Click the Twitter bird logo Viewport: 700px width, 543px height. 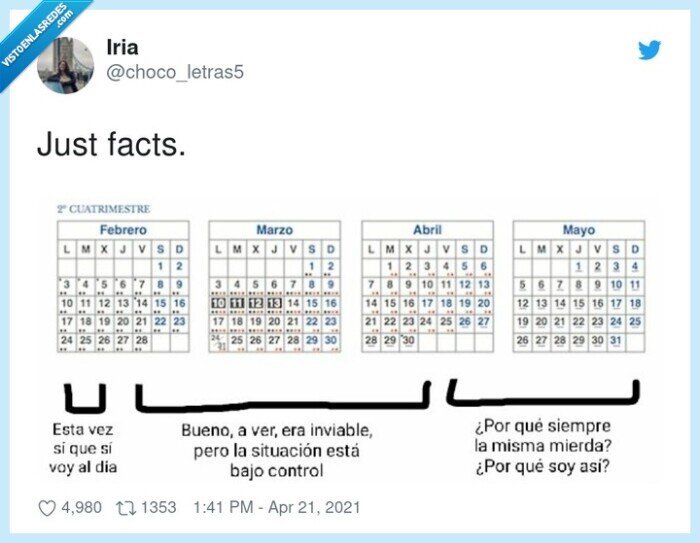(650, 50)
